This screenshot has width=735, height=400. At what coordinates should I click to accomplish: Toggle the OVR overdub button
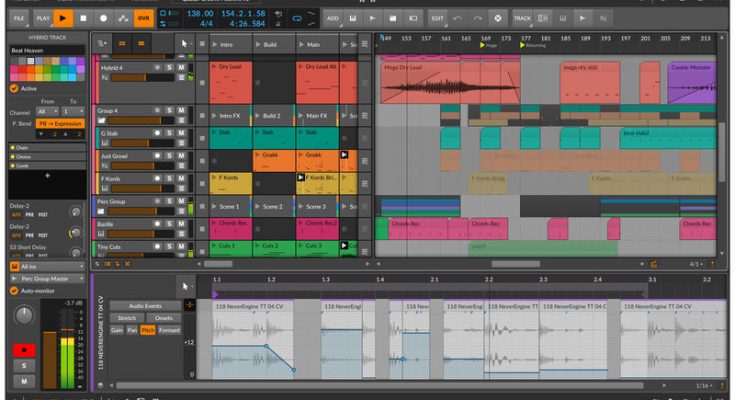144,18
